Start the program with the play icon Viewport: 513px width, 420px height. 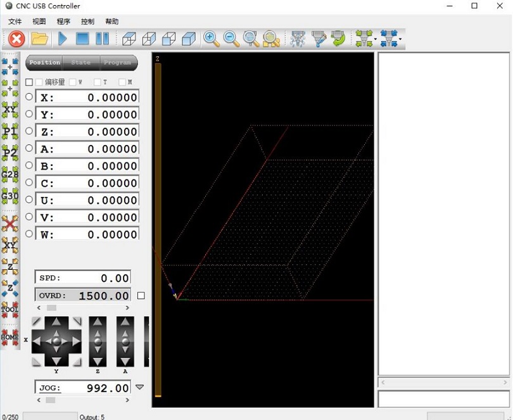(62, 39)
